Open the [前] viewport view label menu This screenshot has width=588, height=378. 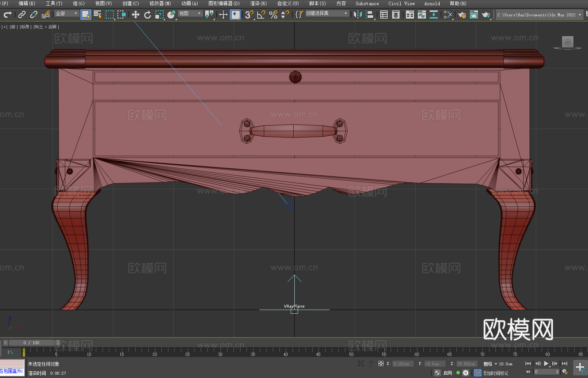coord(13,27)
